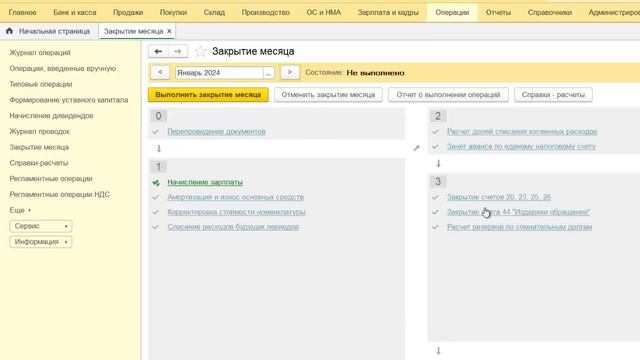Go to next month period
This screenshot has width=640, height=360.
[x=290, y=73]
